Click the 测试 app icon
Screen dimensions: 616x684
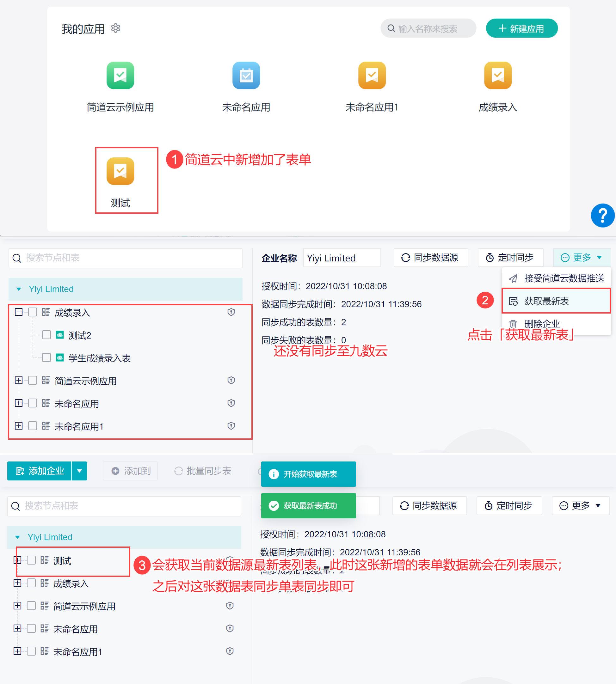click(x=120, y=171)
